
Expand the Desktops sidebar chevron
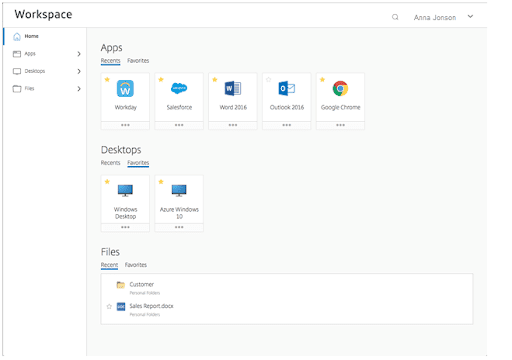79,71
